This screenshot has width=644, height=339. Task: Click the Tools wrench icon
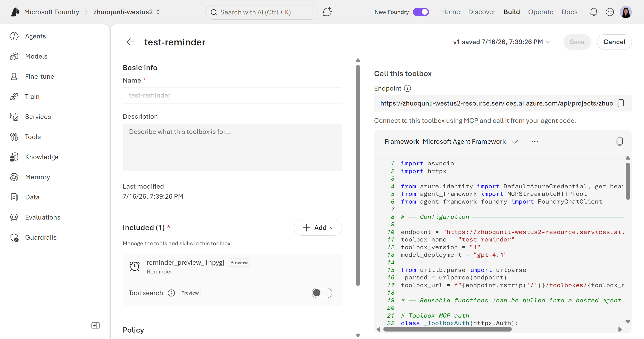(x=14, y=137)
